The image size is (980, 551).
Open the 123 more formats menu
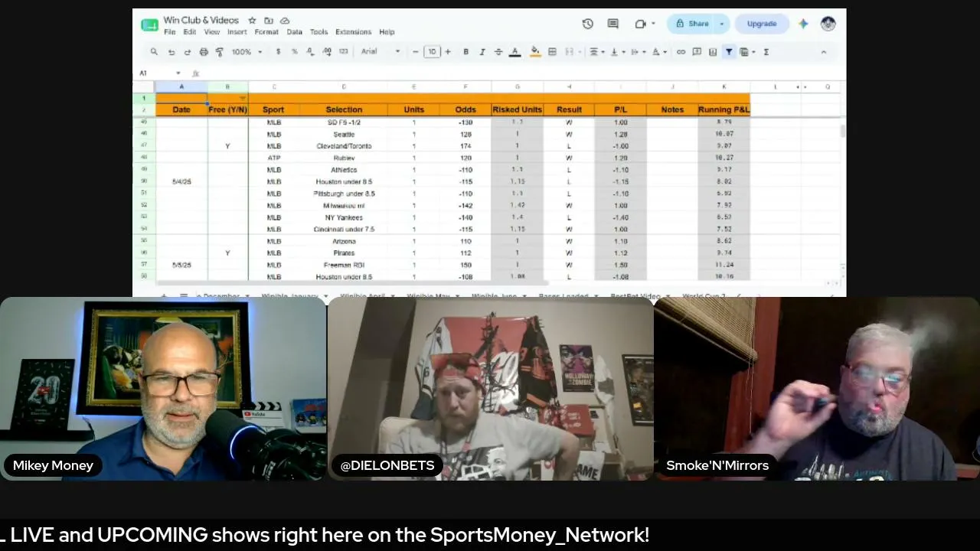point(344,52)
